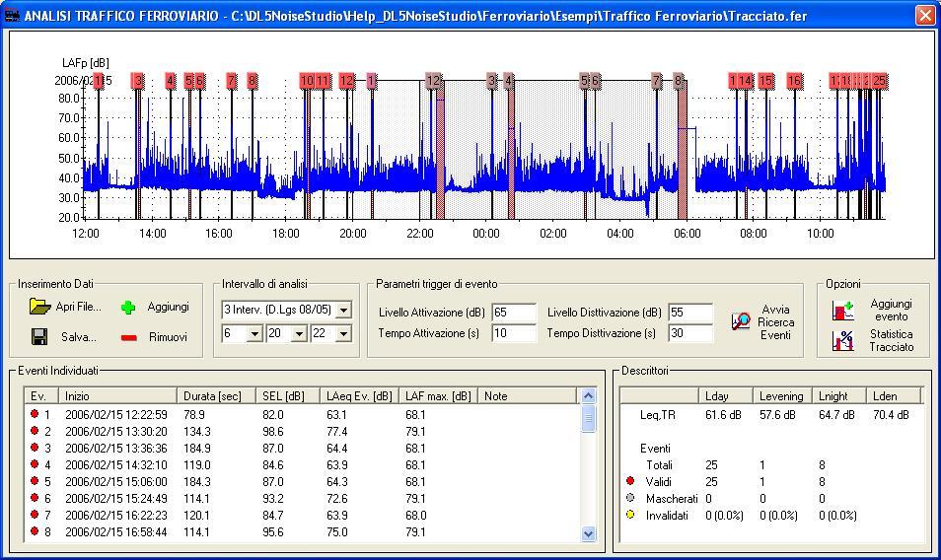Open file with Apri File folder icon

(x=39, y=307)
